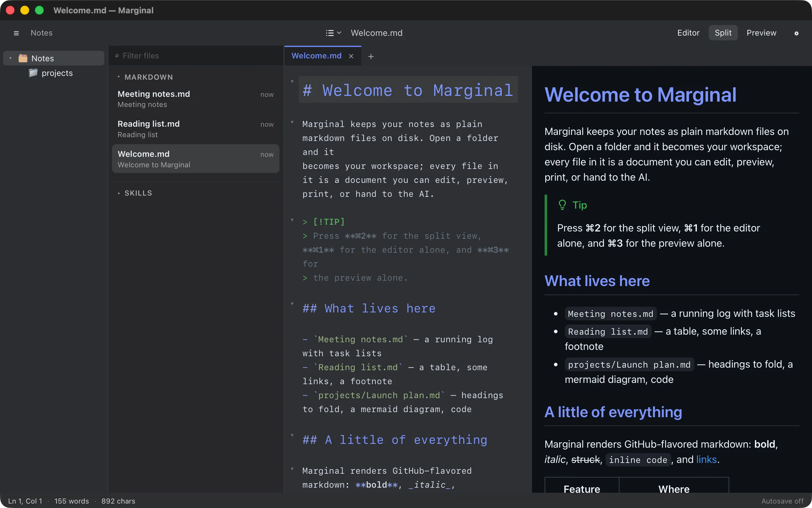Toggle Autosave off in status bar
812x508 pixels.
pyautogui.click(x=782, y=501)
